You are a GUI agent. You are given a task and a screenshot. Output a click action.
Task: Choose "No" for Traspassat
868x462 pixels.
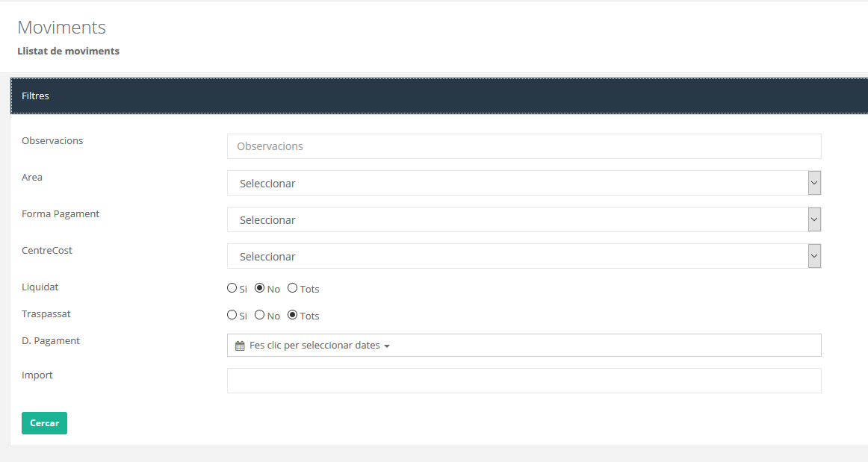[260, 315]
